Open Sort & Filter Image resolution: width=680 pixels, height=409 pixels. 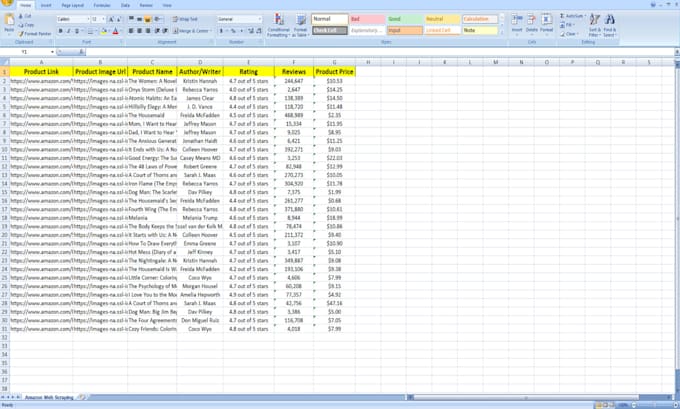pos(595,25)
